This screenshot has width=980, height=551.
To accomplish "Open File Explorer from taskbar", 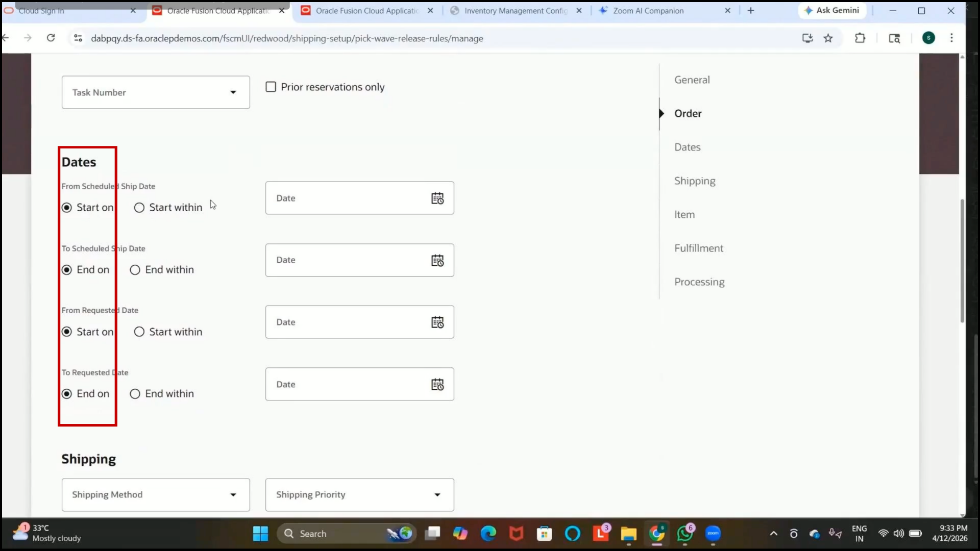I will tap(629, 534).
